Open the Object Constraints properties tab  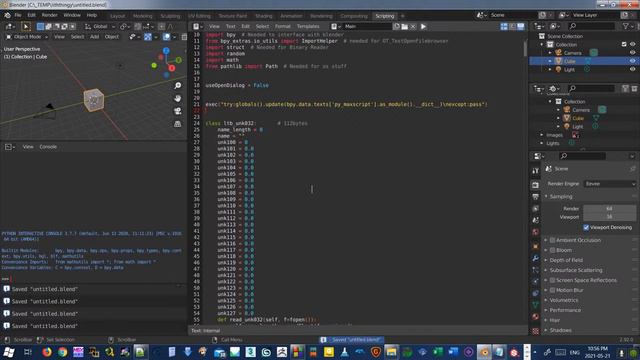536,293
